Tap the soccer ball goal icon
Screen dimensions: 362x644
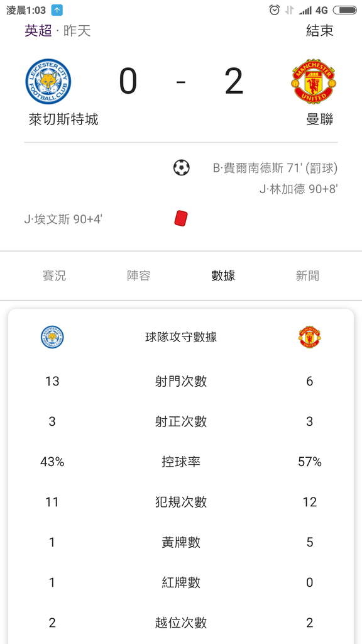182,167
